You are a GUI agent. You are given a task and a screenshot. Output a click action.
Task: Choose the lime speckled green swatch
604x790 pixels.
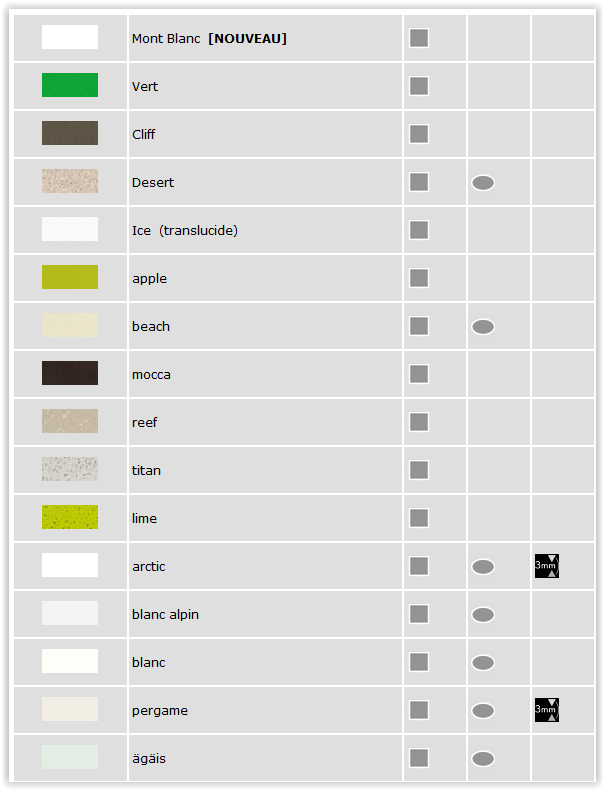click(70, 517)
